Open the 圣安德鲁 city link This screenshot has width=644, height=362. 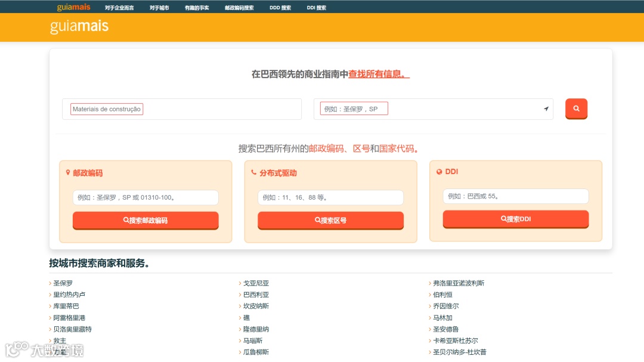(446, 329)
